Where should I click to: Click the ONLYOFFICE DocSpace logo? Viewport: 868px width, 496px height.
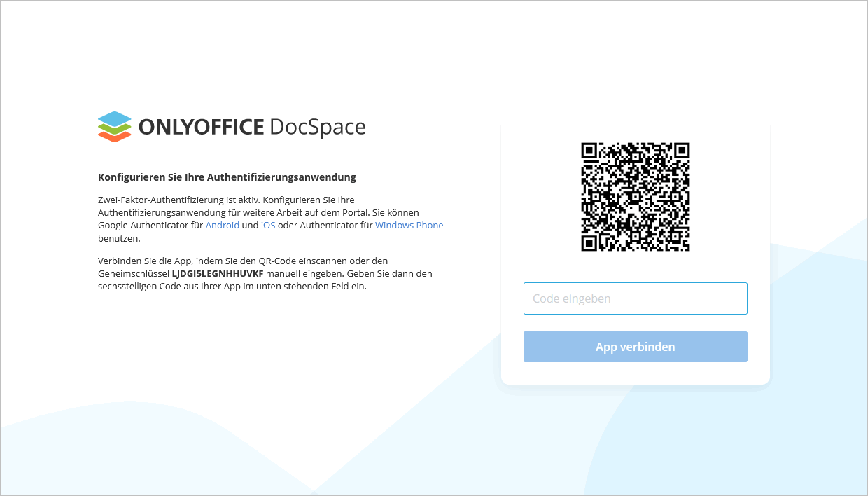coord(232,127)
